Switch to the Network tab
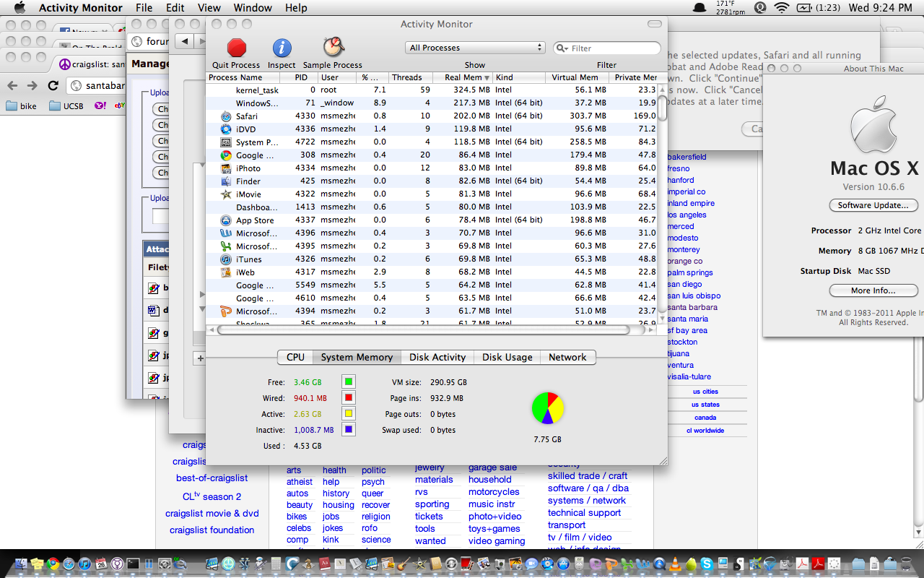The height and width of the screenshot is (578, 924). 568,357
